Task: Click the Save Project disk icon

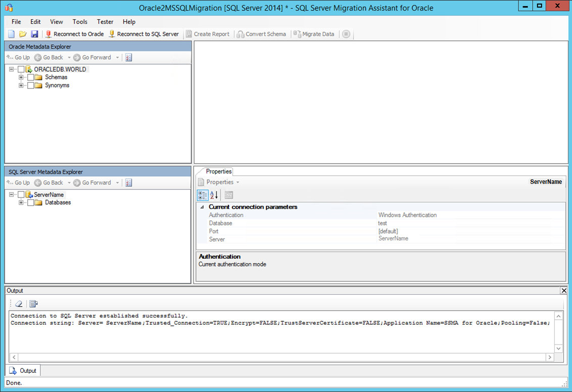Action: [34, 34]
